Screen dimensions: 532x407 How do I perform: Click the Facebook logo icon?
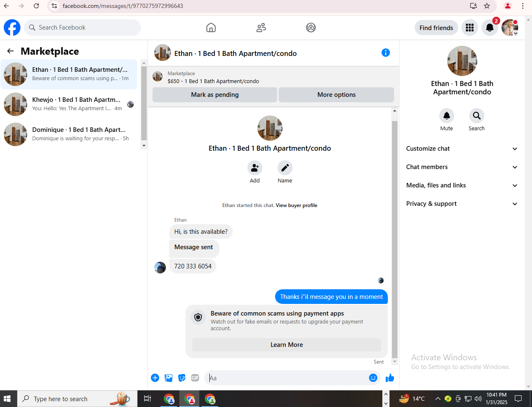12,28
